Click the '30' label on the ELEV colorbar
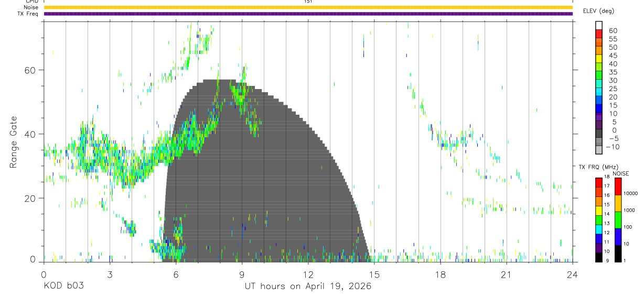The width and height of the screenshot is (644, 297). tap(613, 80)
